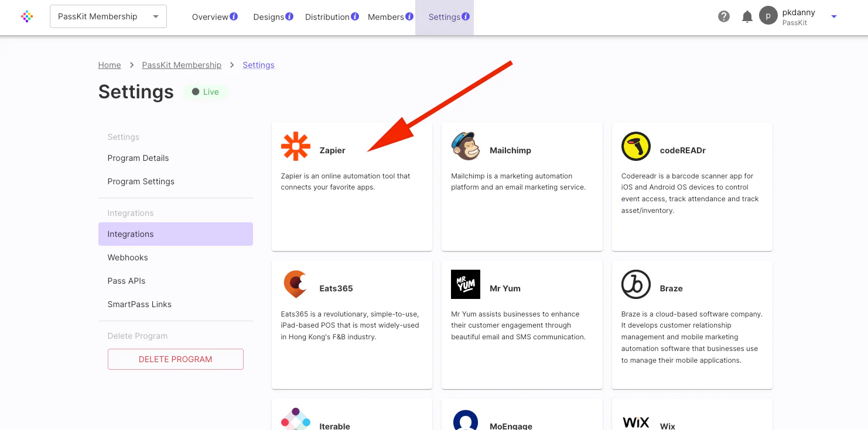Open the help question mark icon
This screenshot has width=868, height=430.
tap(724, 16)
